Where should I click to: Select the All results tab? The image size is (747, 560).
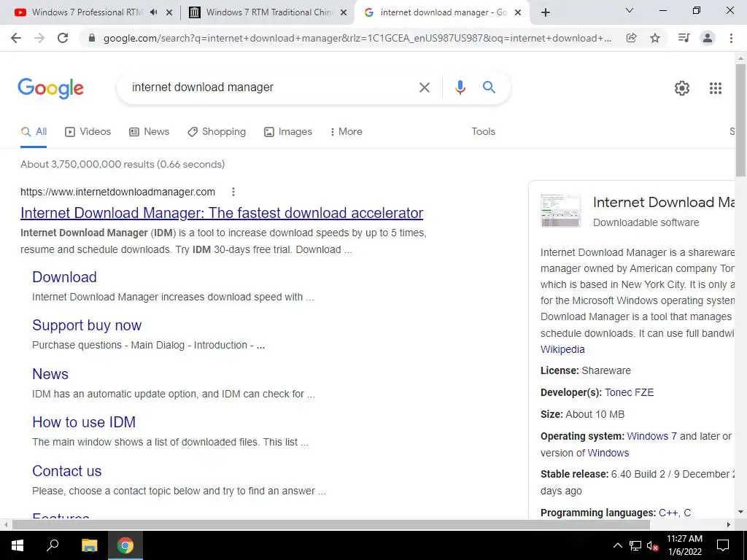(x=34, y=132)
